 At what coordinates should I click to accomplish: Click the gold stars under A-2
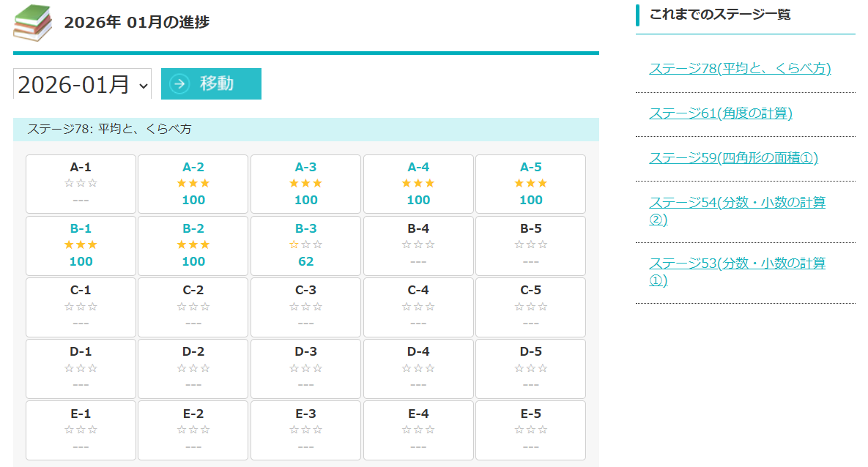point(193,183)
